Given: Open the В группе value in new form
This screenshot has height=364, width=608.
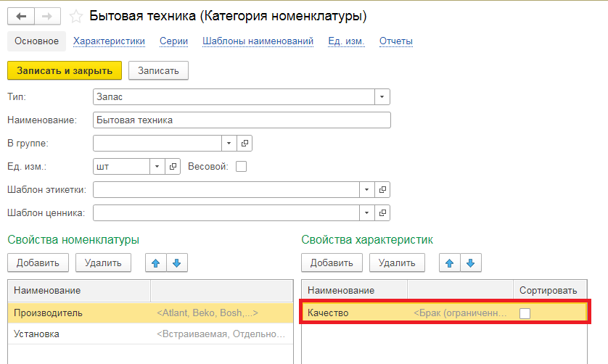Looking at the screenshot, I should click(245, 144).
